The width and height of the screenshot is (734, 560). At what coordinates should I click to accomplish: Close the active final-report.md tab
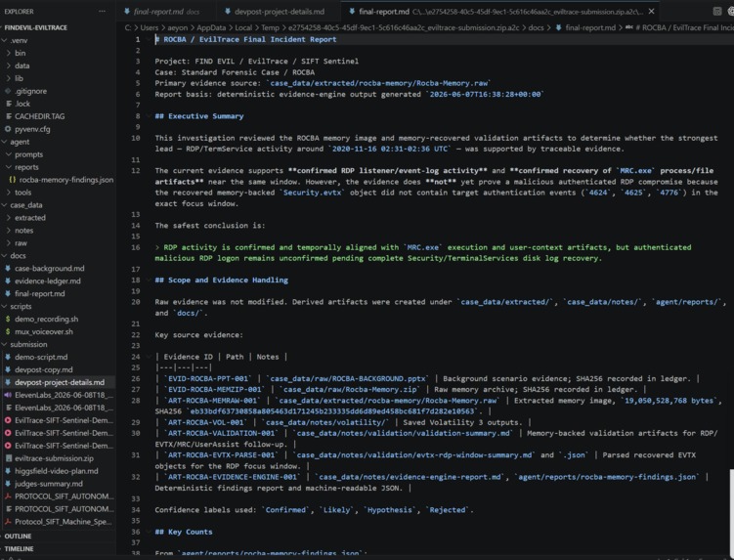(x=651, y=11)
